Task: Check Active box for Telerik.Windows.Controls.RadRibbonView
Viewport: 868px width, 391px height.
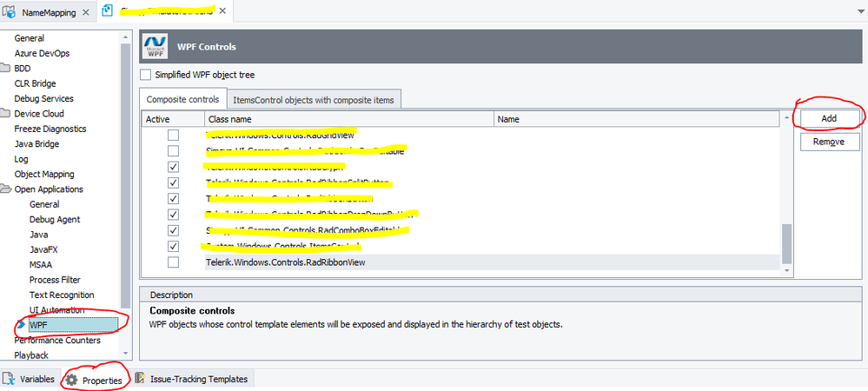Action: tap(173, 262)
